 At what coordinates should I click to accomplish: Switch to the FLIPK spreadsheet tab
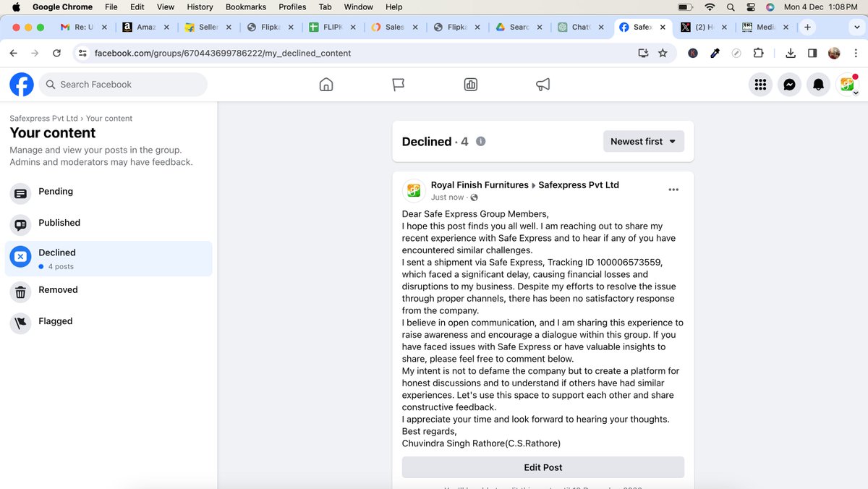click(333, 27)
